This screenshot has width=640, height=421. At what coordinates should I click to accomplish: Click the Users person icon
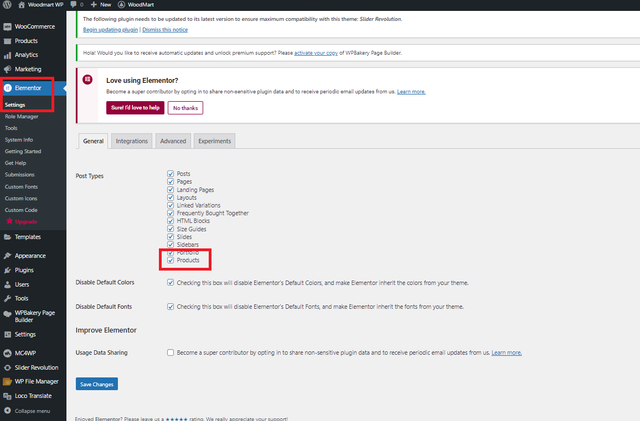tap(7, 285)
